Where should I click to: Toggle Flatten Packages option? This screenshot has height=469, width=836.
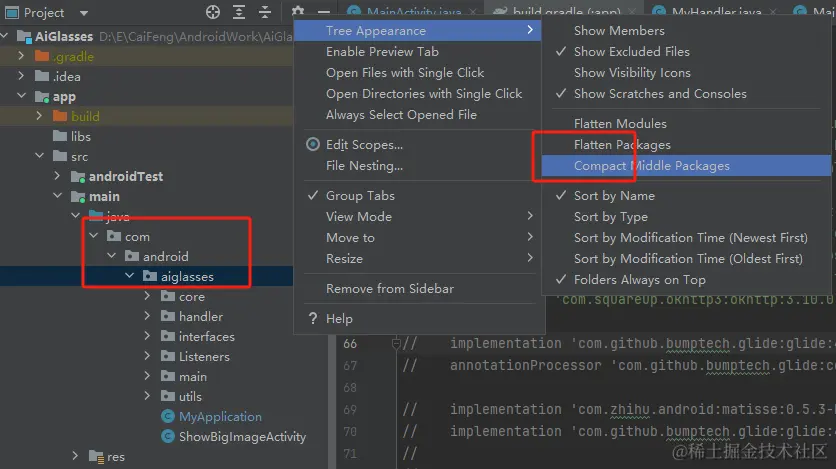(x=622, y=145)
